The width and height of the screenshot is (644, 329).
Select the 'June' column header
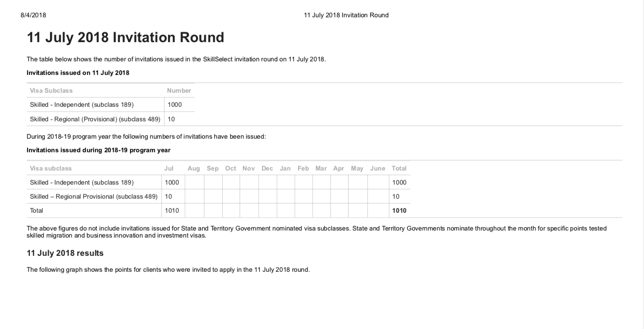click(378, 168)
